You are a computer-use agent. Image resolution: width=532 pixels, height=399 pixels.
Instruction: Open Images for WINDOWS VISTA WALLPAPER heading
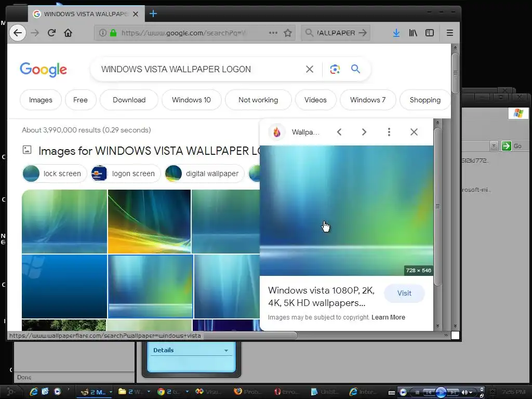[x=149, y=151]
